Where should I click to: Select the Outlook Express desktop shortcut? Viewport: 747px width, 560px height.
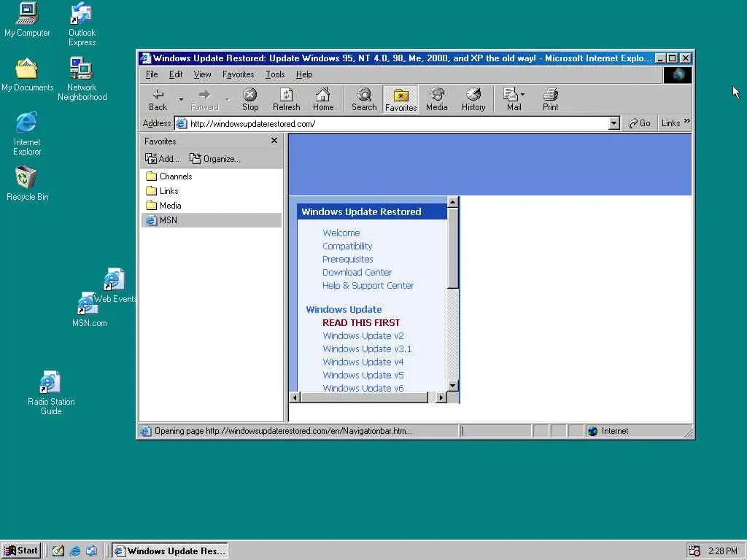click(x=82, y=24)
